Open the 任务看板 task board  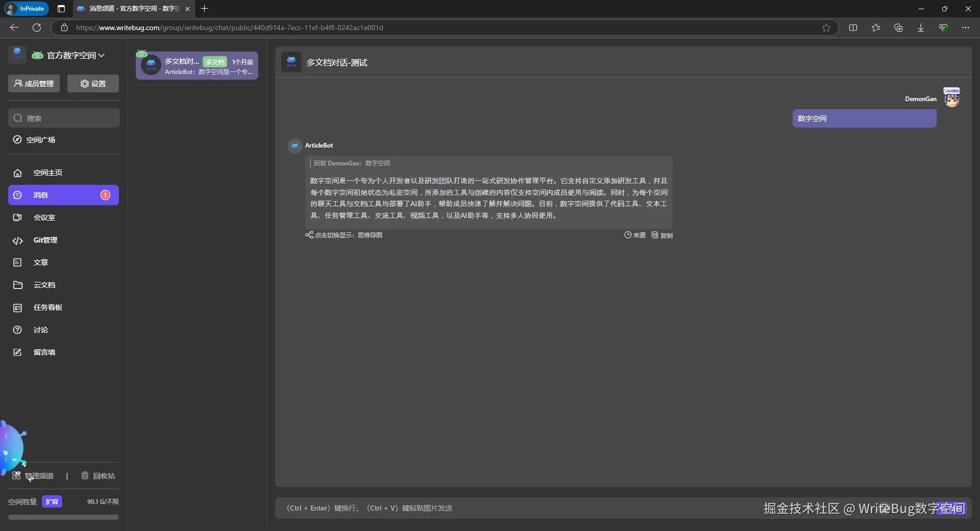pyautogui.click(x=49, y=307)
